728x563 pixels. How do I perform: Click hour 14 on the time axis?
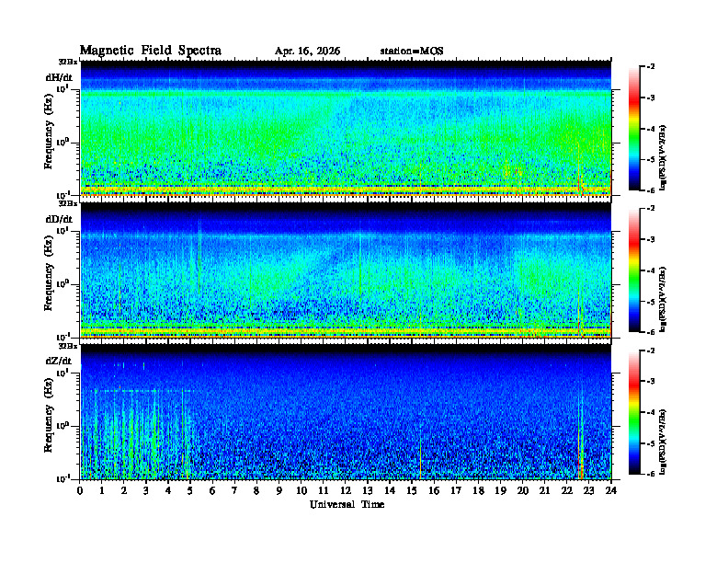tap(390, 491)
